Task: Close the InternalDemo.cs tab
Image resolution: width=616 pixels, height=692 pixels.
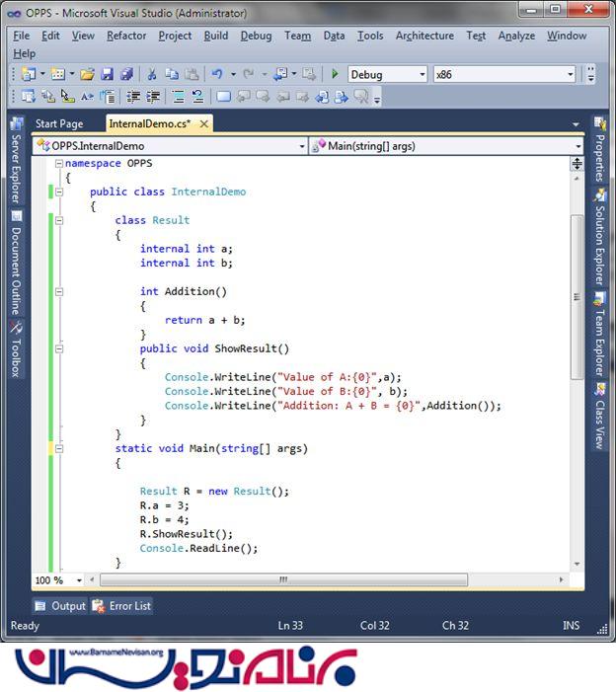Action: (x=202, y=123)
